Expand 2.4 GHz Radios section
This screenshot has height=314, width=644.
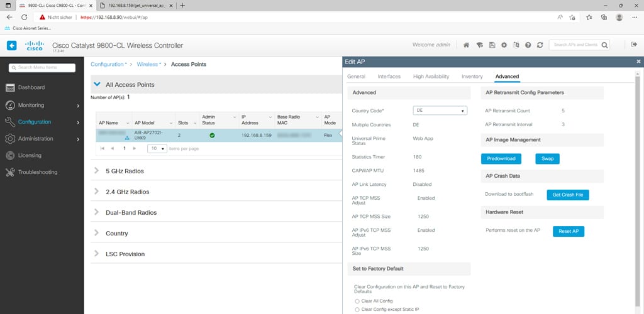[96, 192]
